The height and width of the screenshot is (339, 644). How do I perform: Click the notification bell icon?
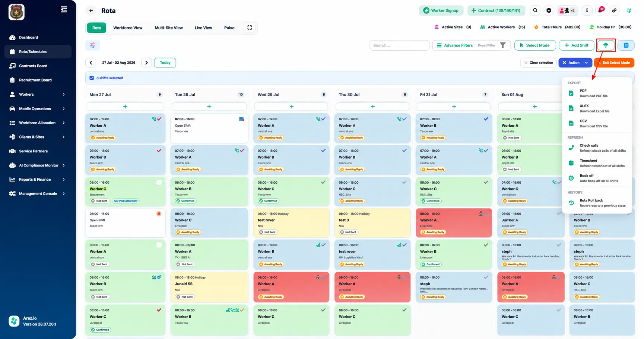coord(600,10)
